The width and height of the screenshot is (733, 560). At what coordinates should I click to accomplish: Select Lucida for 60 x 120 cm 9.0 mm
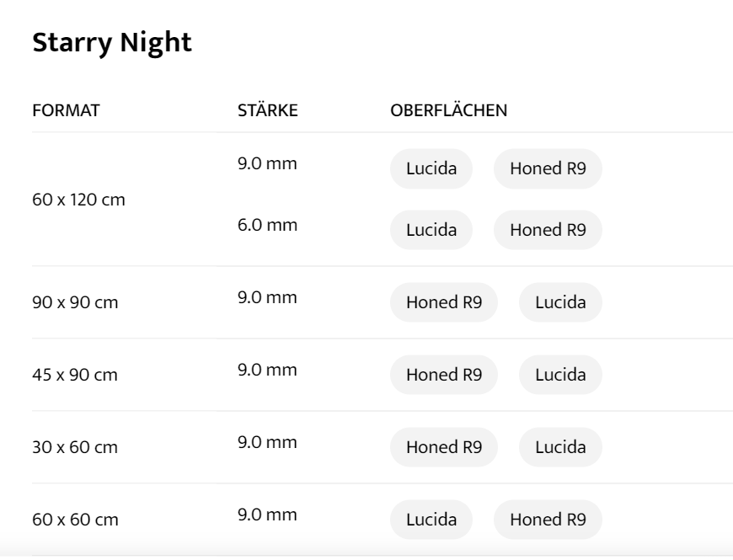[x=431, y=168]
